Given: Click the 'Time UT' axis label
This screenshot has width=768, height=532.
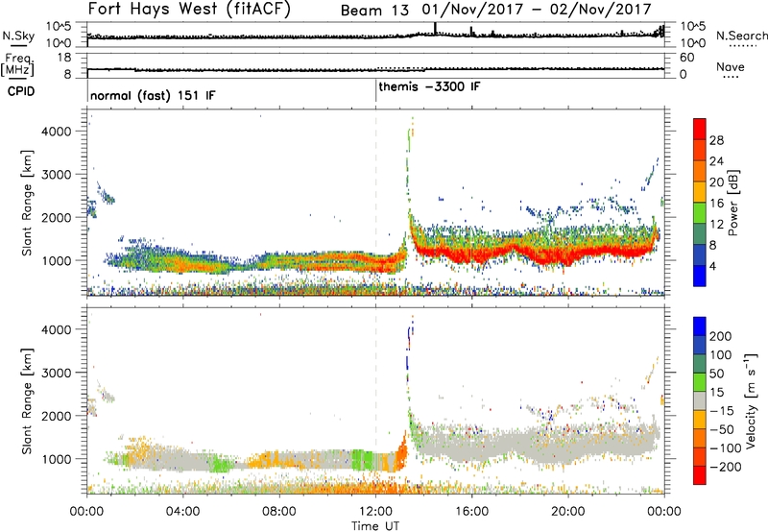Looking at the screenshot, I should (375, 525).
